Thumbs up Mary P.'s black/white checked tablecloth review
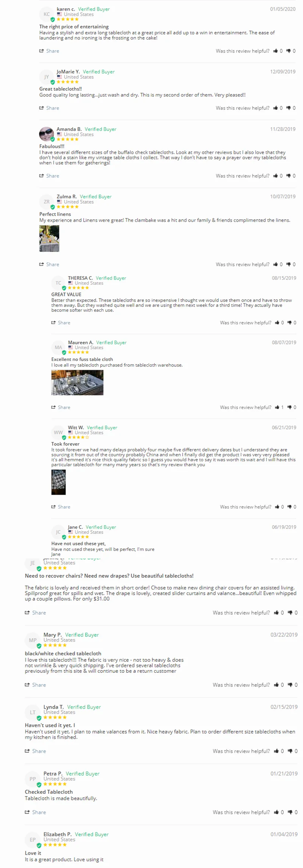 click(276, 685)
